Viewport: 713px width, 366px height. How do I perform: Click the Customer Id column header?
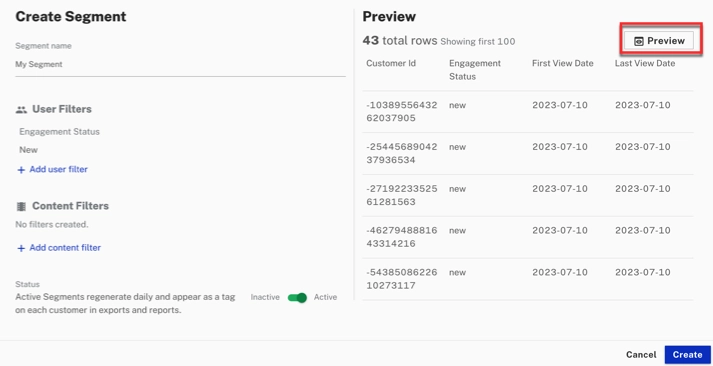(391, 63)
